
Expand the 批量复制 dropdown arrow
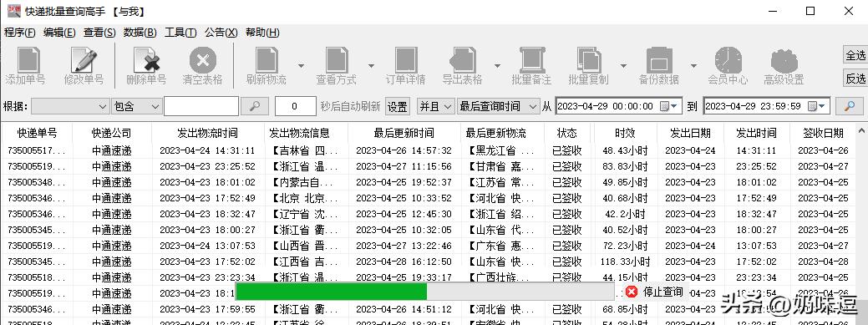pos(623,65)
